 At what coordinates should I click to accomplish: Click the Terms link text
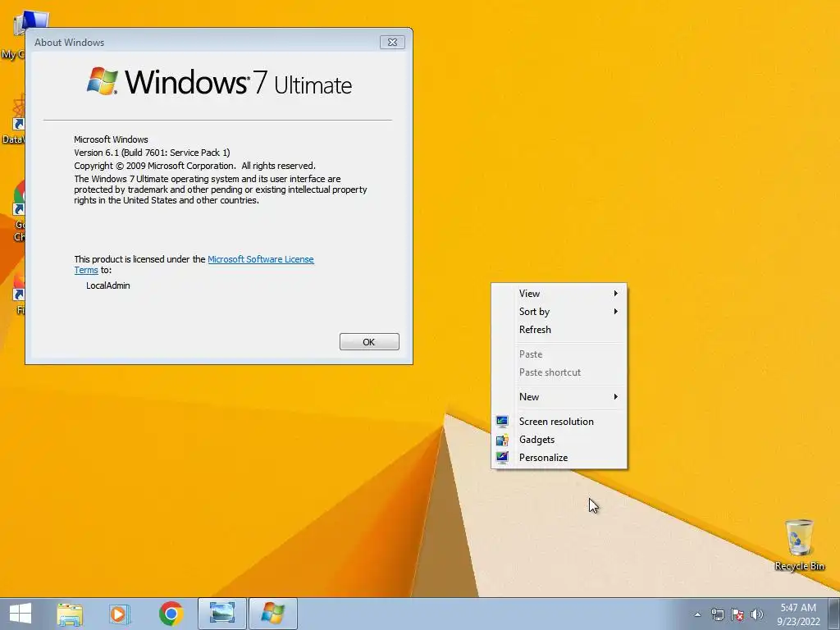(85, 270)
